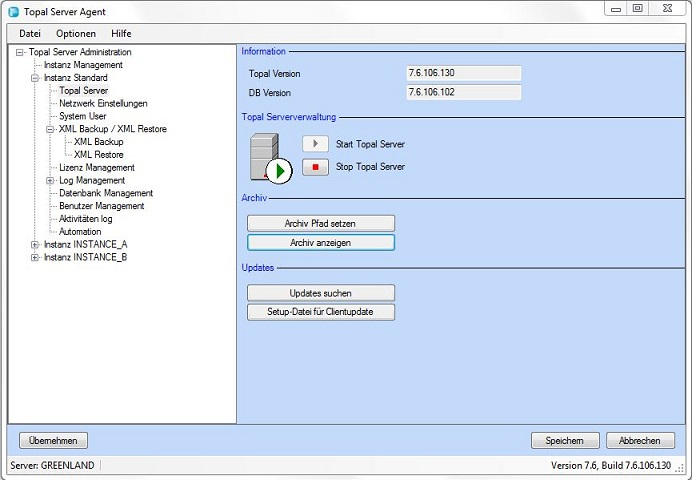Open the Hilfe menu
692x480 pixels.
(121, 33)
